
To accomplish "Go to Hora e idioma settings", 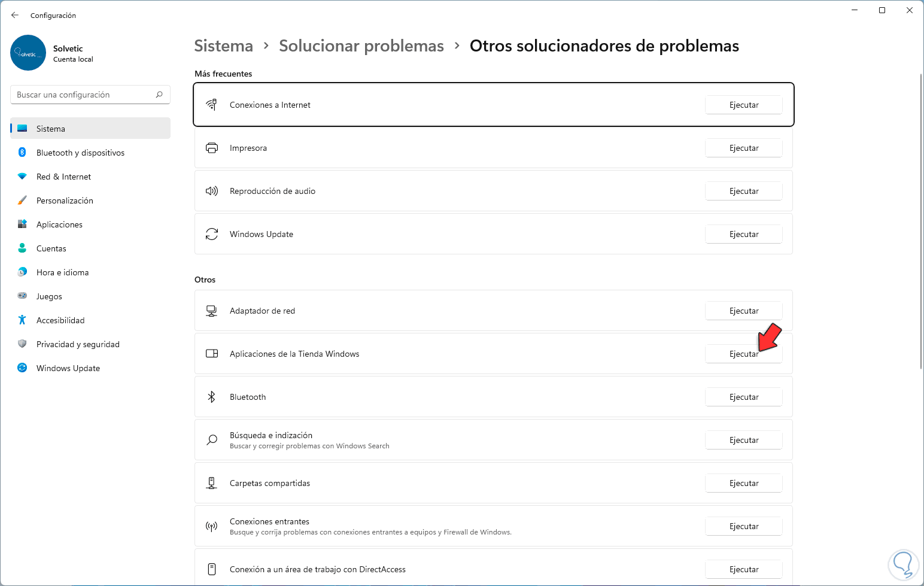I will (x=62, y=272).
